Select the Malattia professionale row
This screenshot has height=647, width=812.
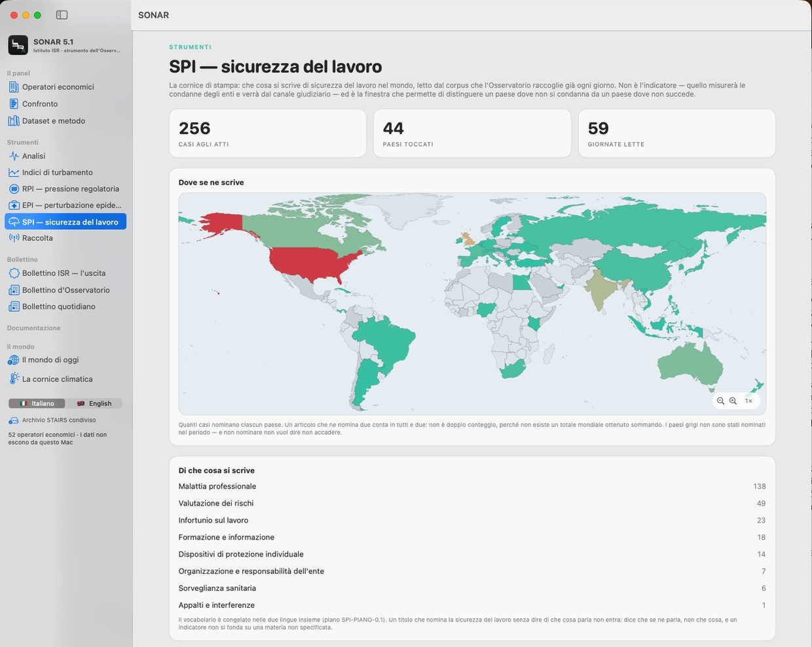coord(472,487)
